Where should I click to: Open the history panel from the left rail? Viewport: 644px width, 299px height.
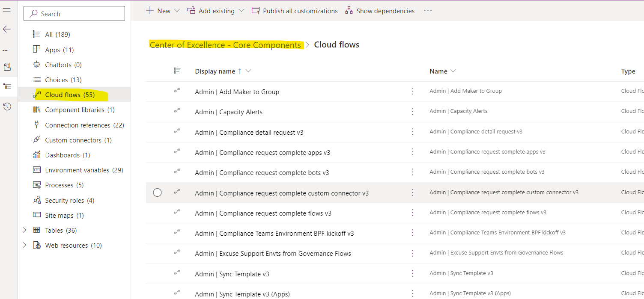(x=7, y=107)
